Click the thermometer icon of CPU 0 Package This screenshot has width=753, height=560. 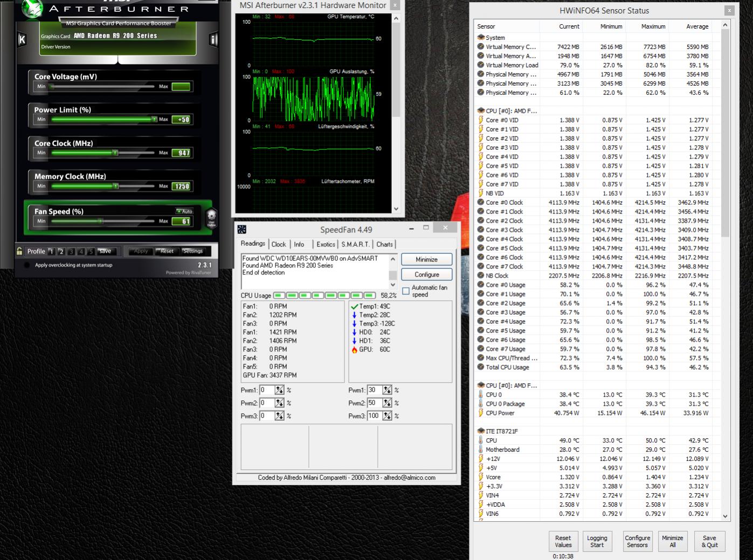coord(481,404)
